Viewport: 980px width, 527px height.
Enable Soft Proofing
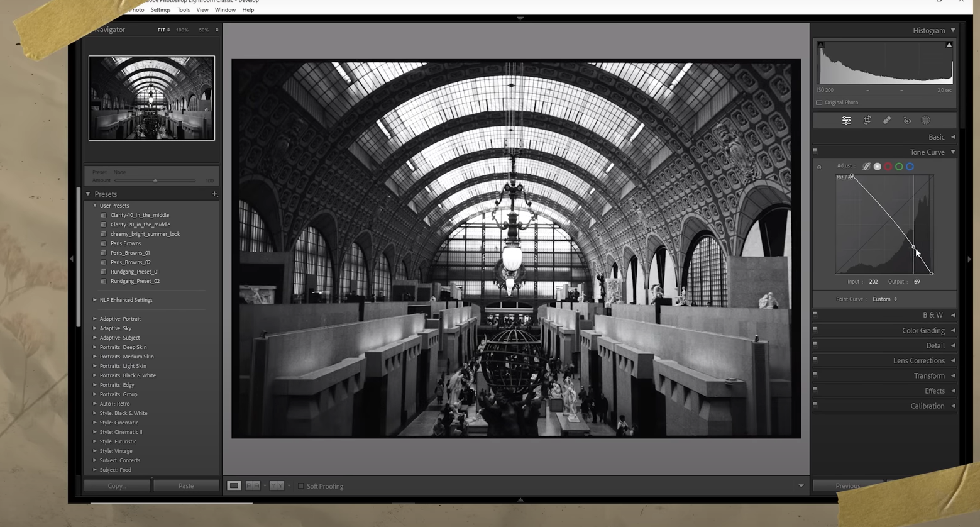(x=301, y=485)
